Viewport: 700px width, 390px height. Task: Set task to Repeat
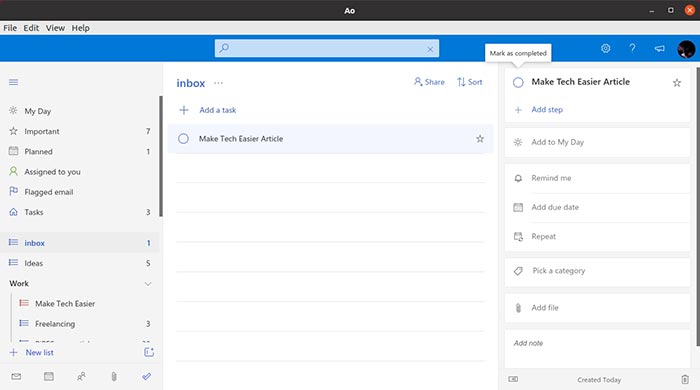(597, 236)
